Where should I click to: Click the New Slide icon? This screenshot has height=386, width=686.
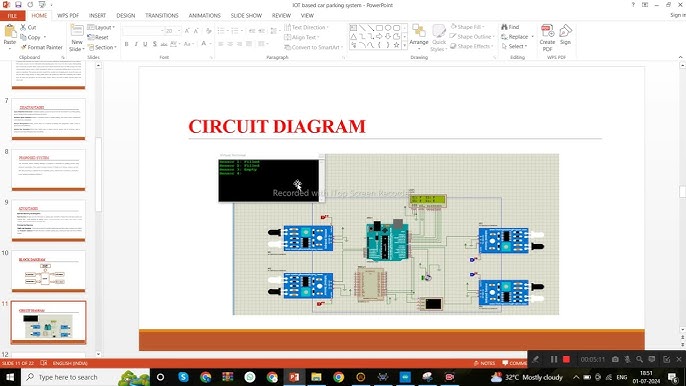[x=77, y=38]
